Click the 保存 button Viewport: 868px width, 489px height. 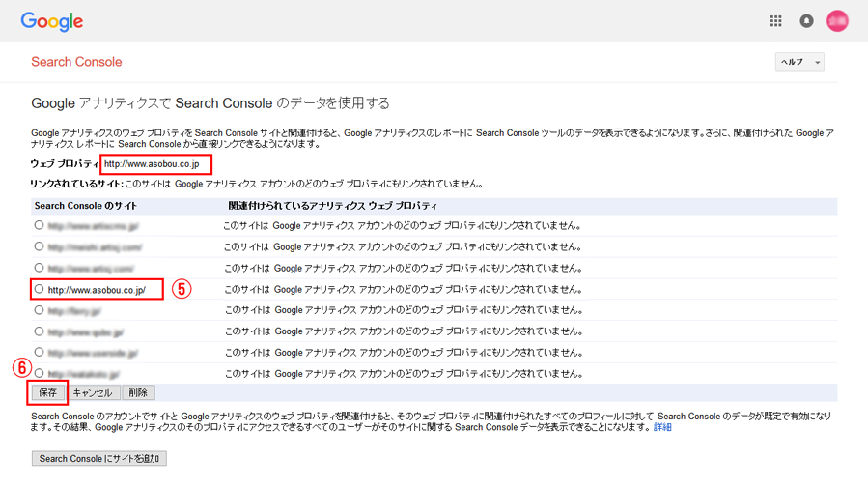click(x=47, y=392)
